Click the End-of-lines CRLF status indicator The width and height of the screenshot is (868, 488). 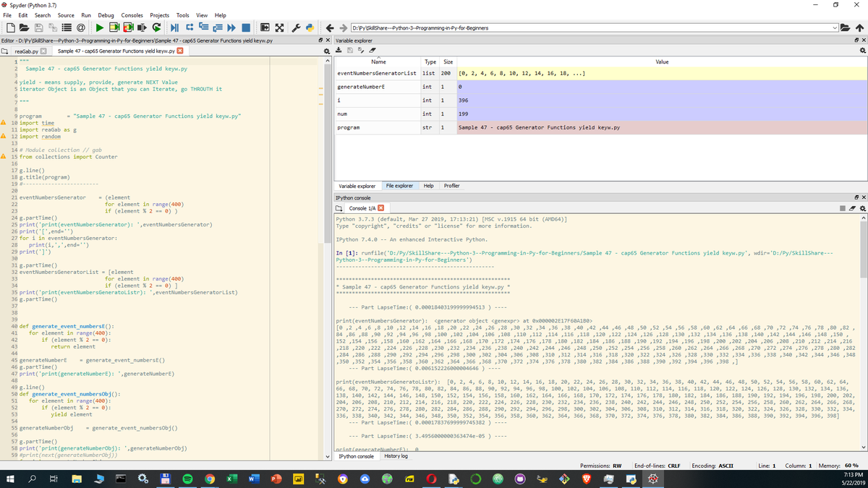tap(657, 466)
